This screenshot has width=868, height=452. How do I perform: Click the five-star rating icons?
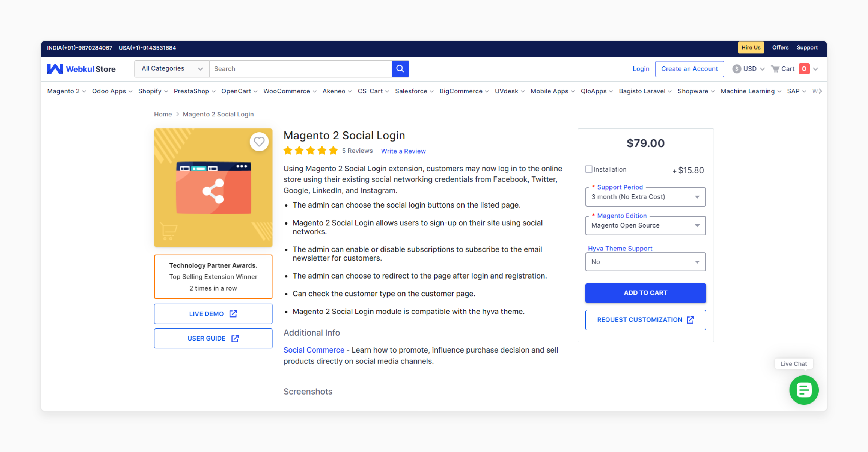tap(311, 151)
